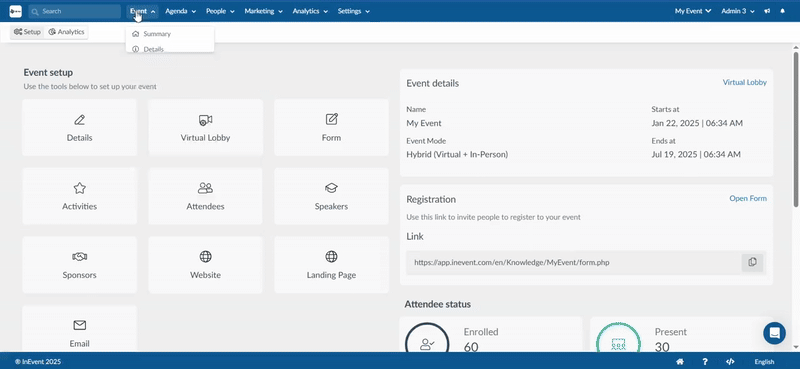Click the My Event name value
This screenshot has width=800, height=369.
424,123
